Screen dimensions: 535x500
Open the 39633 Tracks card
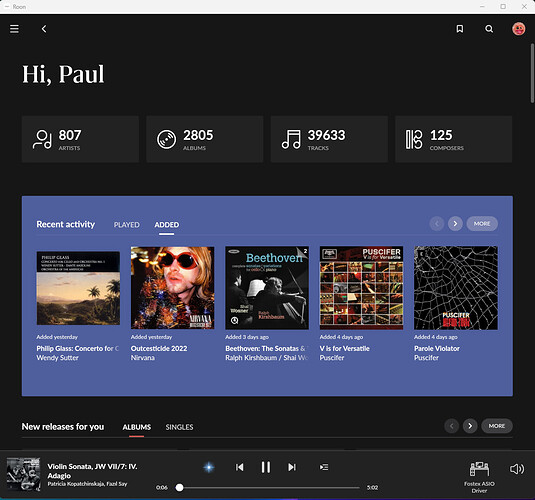(329, 139)
